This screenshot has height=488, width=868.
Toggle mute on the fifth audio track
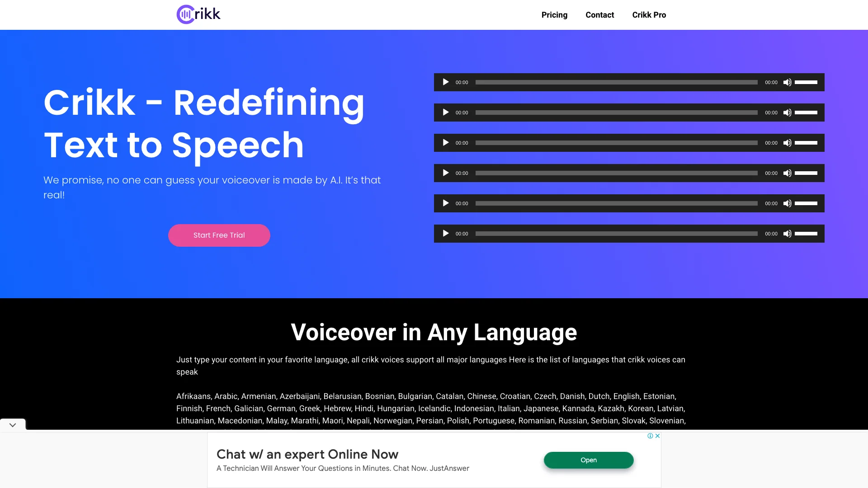787,203
